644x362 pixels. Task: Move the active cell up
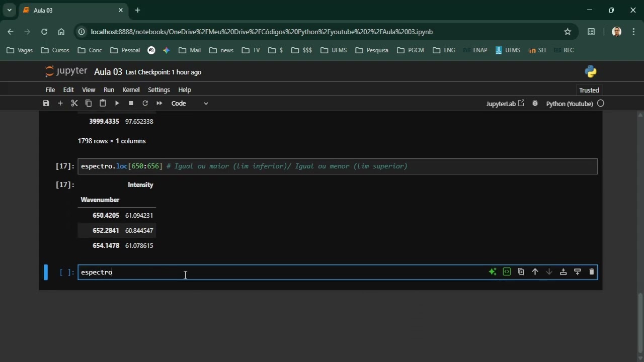click(535, 272)
